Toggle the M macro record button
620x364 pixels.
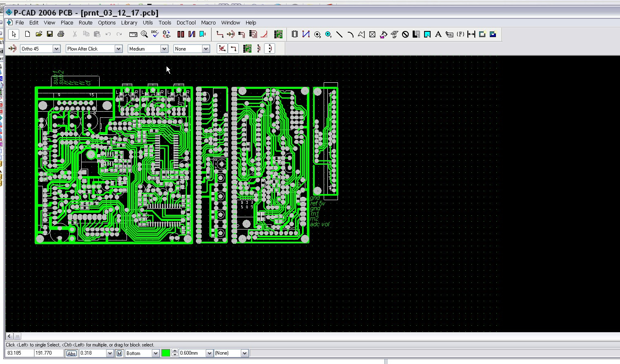coord(119,353)
